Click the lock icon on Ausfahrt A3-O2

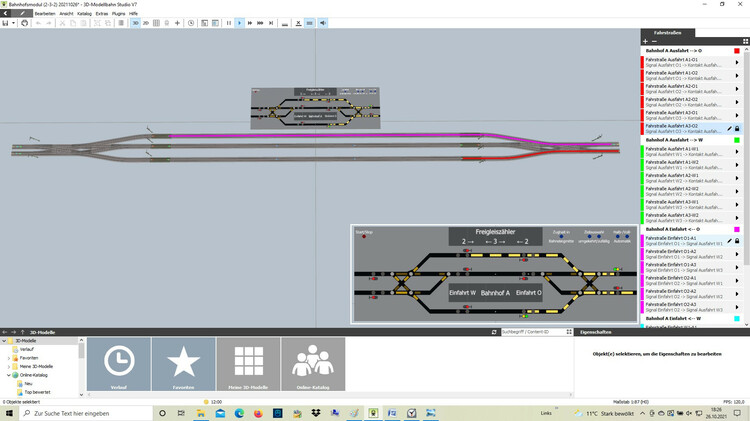(736, 128)
